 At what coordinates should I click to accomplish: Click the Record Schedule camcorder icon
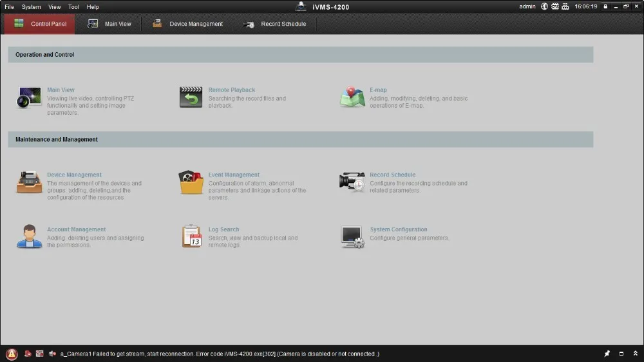(x=352, y=182)
